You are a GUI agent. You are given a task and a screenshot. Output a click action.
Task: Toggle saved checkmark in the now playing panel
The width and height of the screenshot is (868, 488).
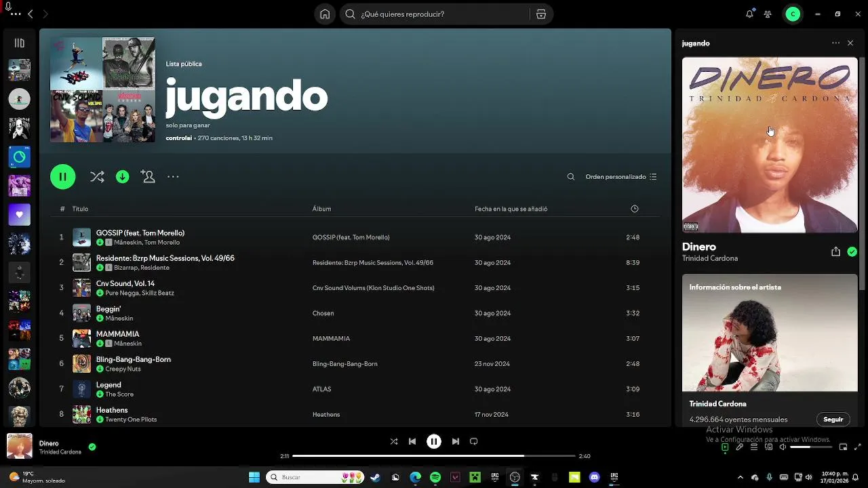pos(852,251)
